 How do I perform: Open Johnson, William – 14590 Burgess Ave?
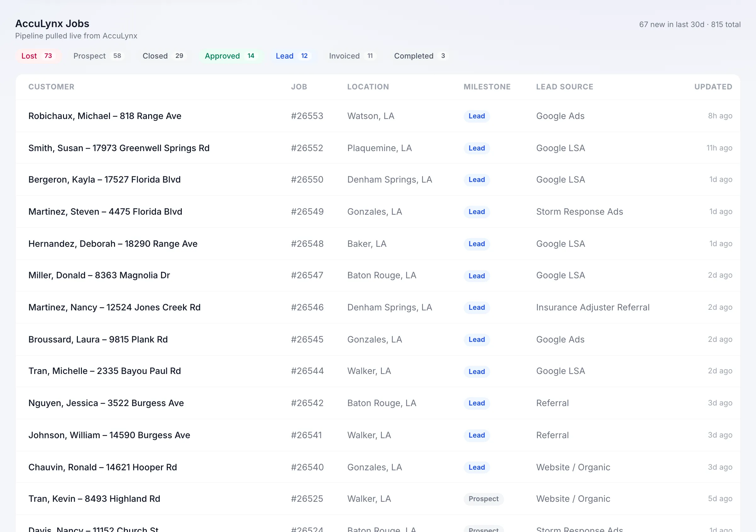point(109,435)
